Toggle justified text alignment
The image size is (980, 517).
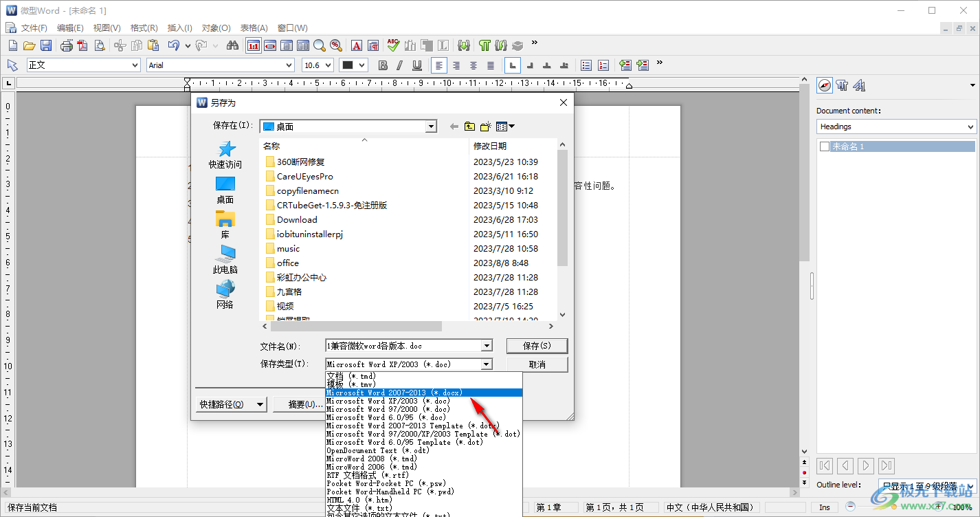pos(491,65)
